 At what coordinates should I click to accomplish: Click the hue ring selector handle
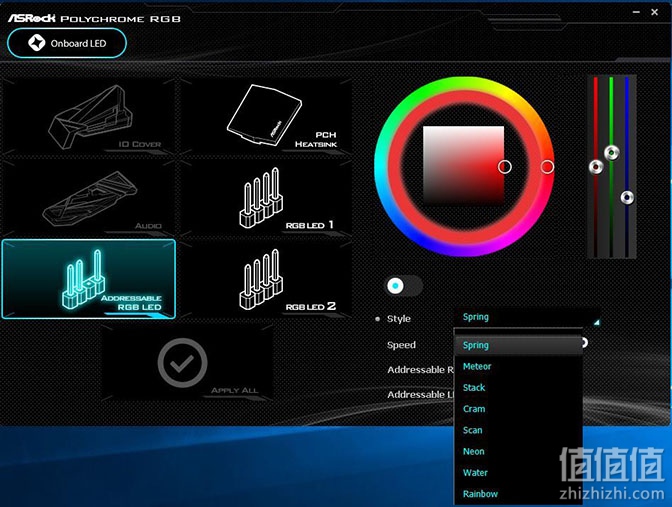(x=547, y=167)
